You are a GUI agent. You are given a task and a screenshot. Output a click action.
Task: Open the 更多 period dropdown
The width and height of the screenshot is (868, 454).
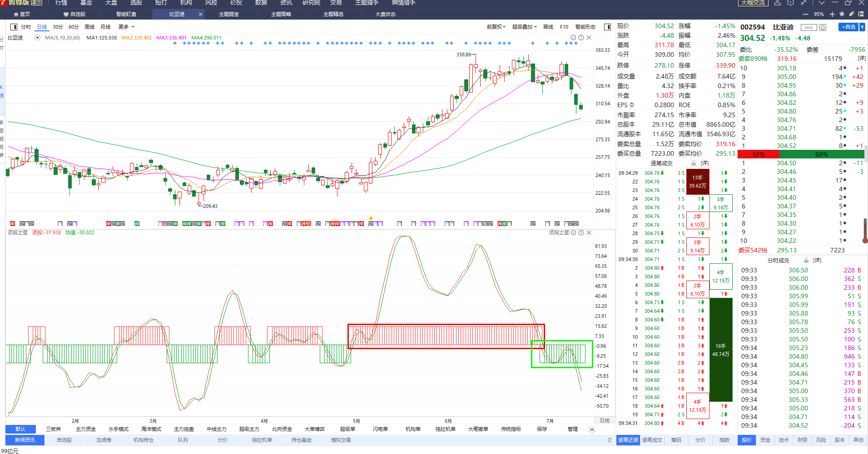point(127,27)
